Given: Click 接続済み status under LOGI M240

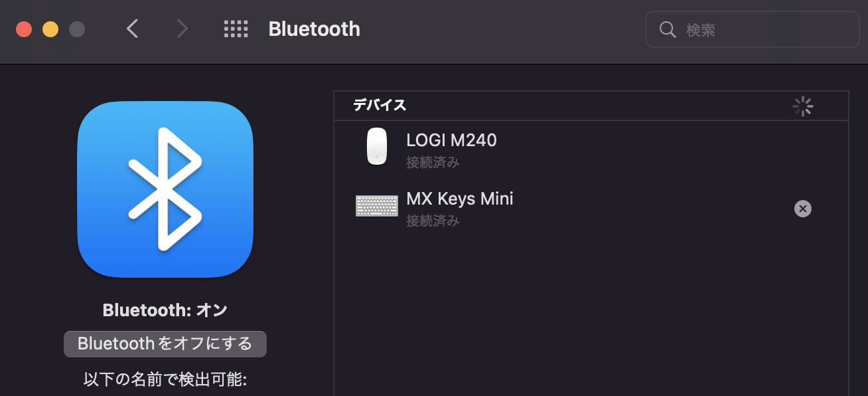Looking at the screenshot, I should pyautogui.click(x=433, y=162).
